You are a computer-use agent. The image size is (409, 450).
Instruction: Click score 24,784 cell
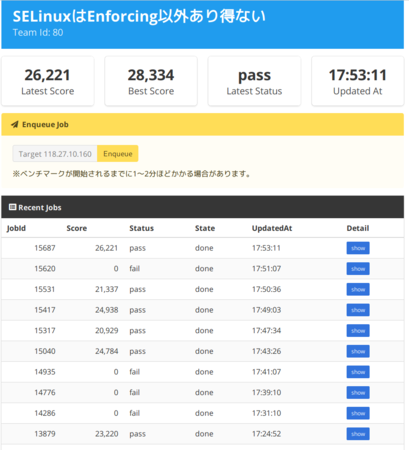[107, 351]
